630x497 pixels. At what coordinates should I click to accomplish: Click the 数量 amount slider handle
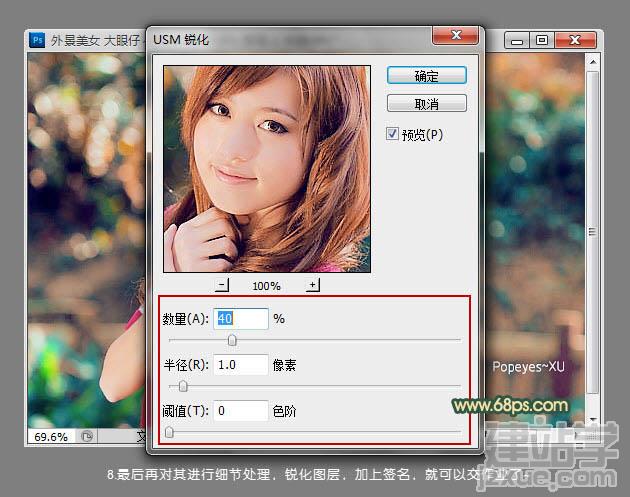tap(232, 340)
